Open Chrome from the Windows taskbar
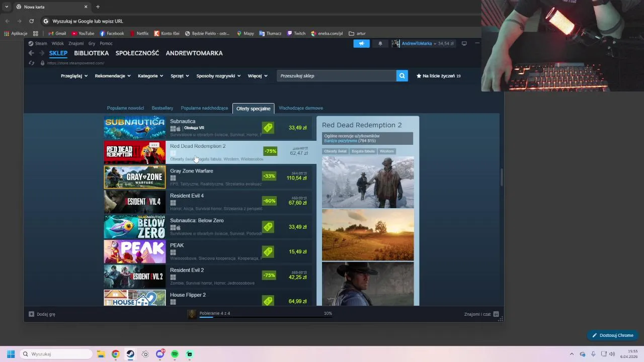644x362 pixels. [115, 354]
